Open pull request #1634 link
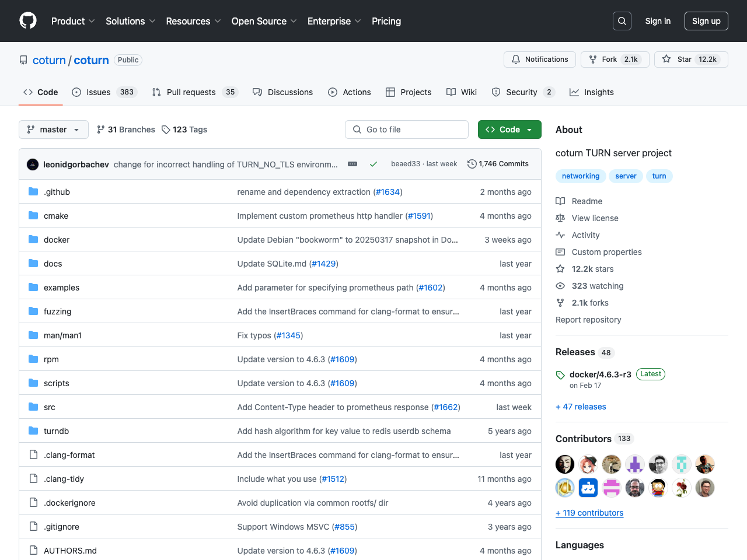The height and width of the screenshot is (560, 747). (388, 192)
